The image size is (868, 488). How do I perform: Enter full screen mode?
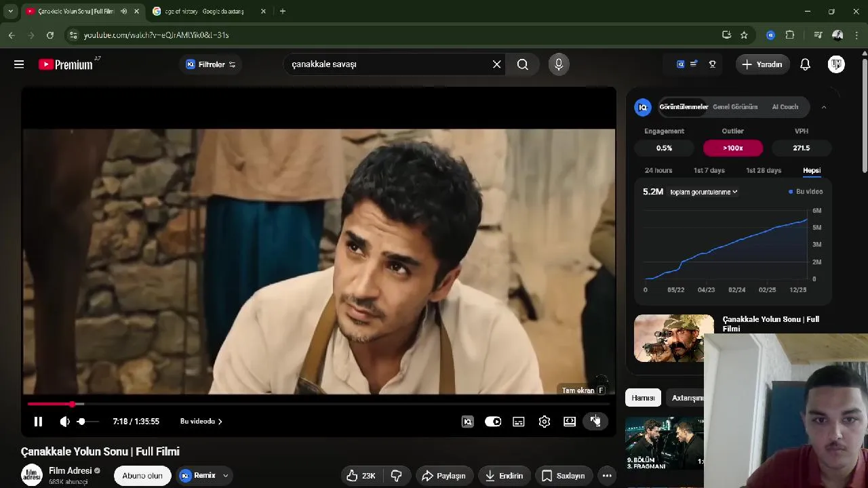[595, 422]
